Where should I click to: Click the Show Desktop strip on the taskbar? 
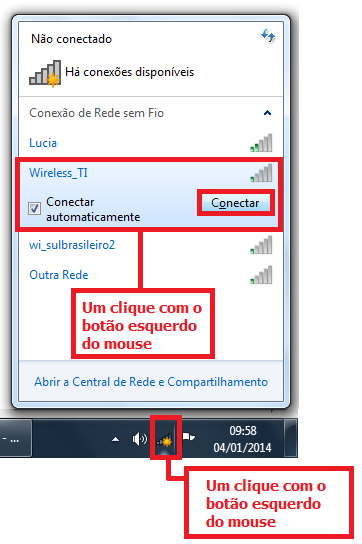pyautogui.click(x=291, y=438)
